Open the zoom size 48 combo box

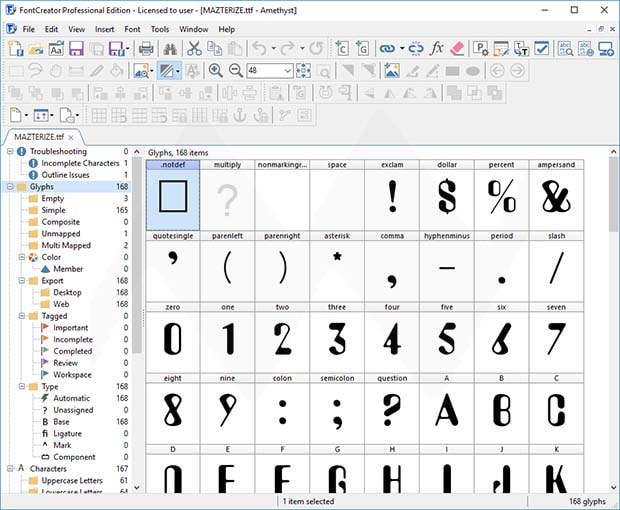pyautogui.click(x=270, y=71)
